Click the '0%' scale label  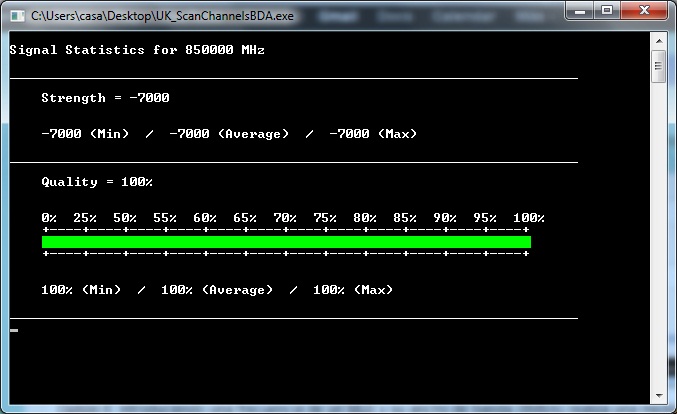click(x=49, y=218)
